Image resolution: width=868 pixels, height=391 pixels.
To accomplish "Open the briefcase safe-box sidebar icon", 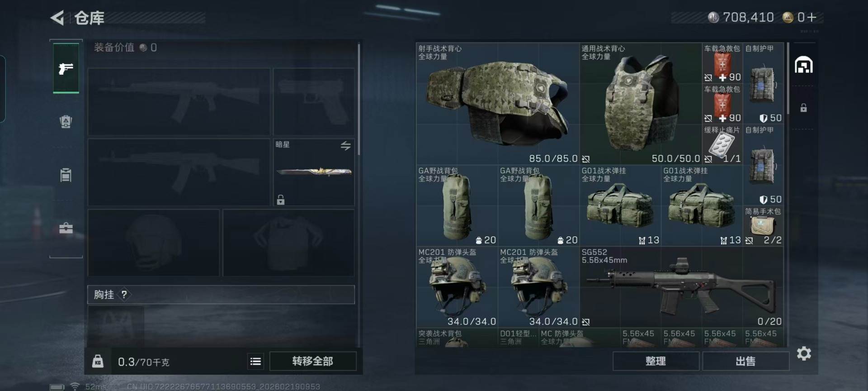I will [x=66, y=228].
